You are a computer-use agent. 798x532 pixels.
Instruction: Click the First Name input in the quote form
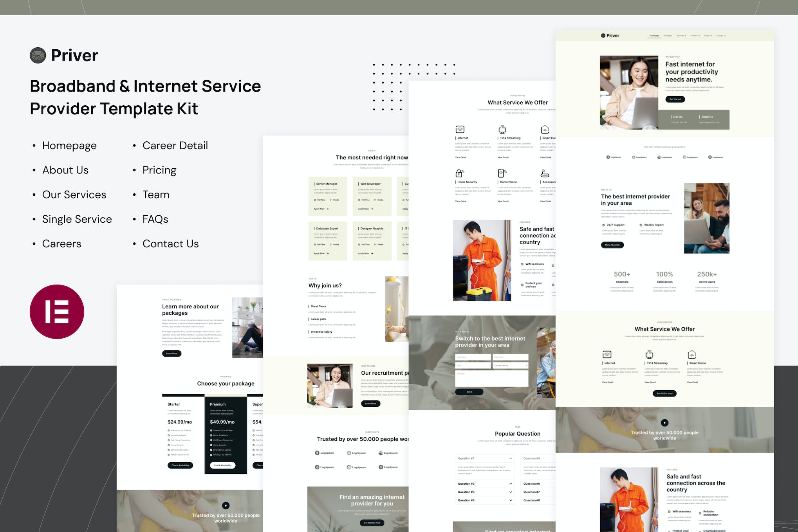point(472,357)
